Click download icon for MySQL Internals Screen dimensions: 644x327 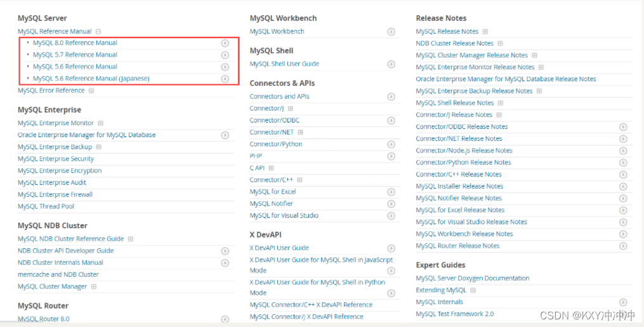[623, 302]
